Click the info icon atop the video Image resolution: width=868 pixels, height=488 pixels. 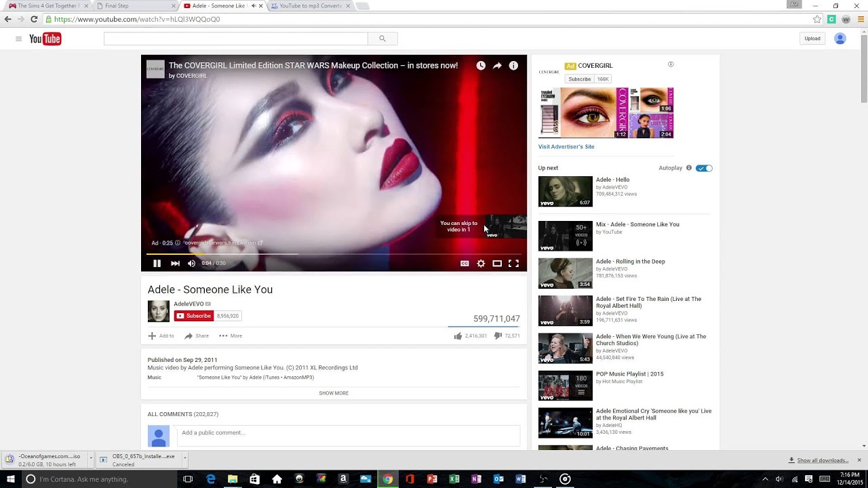pyautogui.click(x=513, y=66)
